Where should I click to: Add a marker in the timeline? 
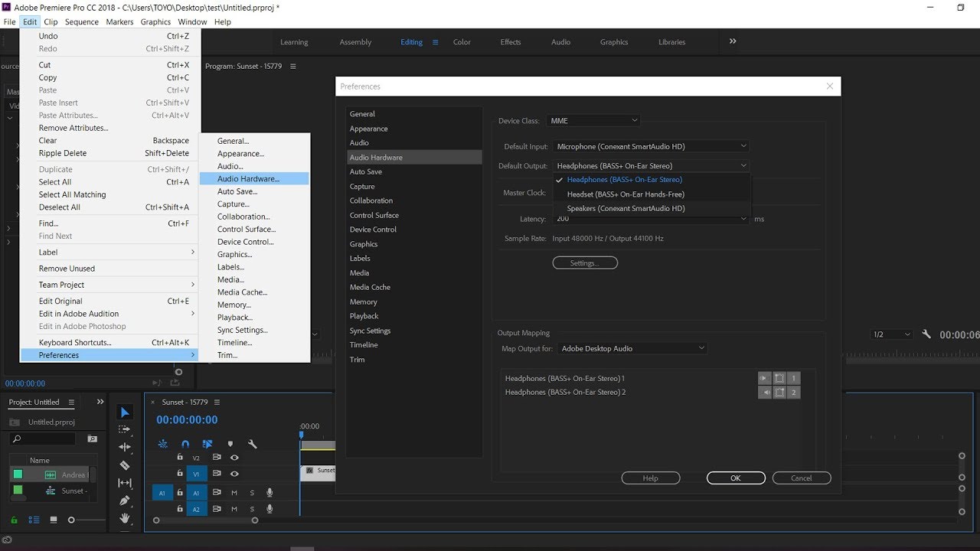[x=230, y=444]
